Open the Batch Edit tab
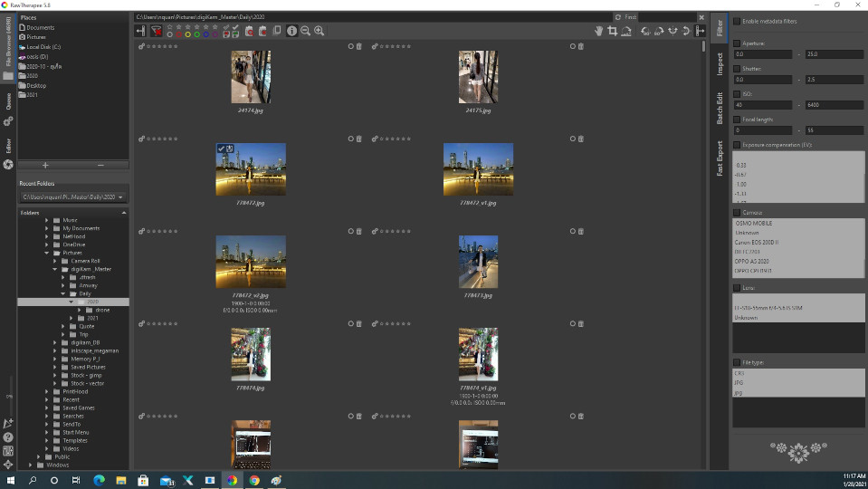This screenshot has width=868, height=489. (720, 109)
